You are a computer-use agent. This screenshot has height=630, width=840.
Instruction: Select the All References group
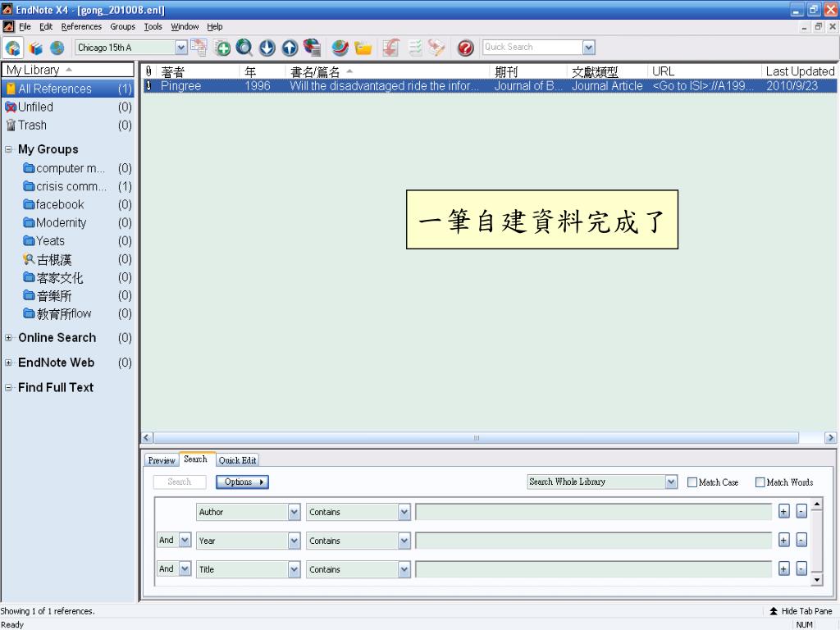(67, 89)
